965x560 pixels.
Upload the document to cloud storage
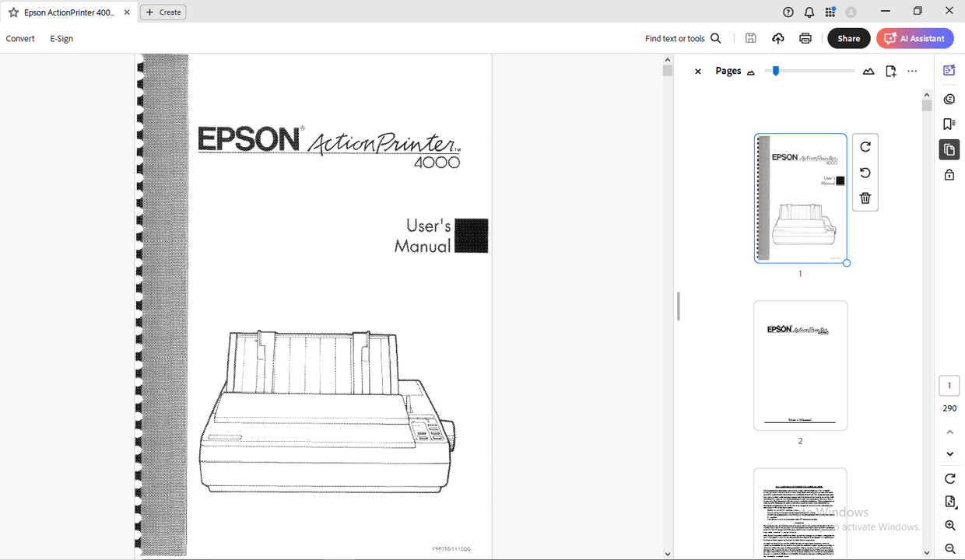click(x=777, y=37)
